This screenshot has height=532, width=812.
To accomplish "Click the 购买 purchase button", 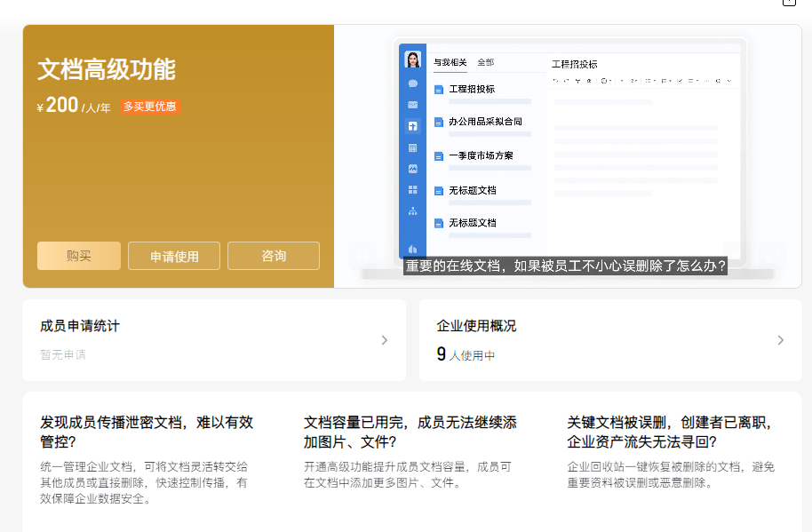I will [78, 255].
